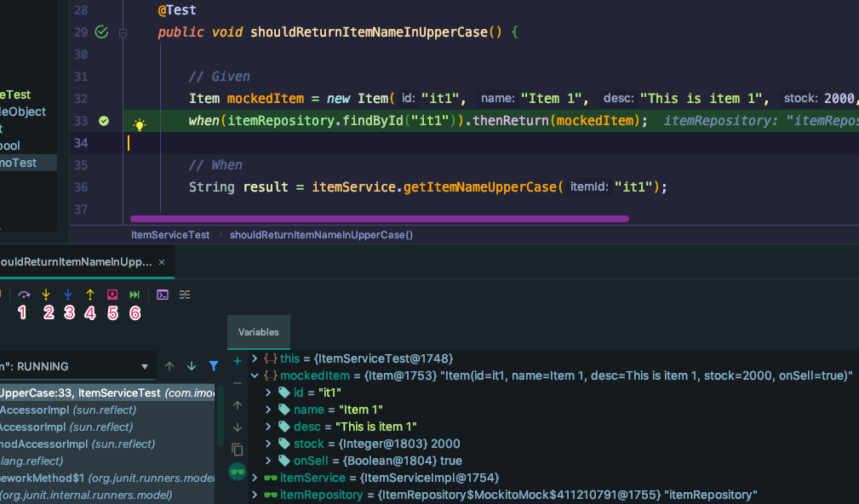Expand the stock field node
The width and height of the screenshot is (859, 504).
coord(268,444)
